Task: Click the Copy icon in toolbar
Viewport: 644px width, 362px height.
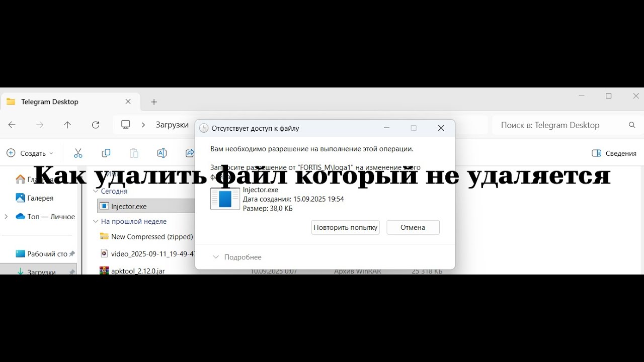Action: point(106,153)
